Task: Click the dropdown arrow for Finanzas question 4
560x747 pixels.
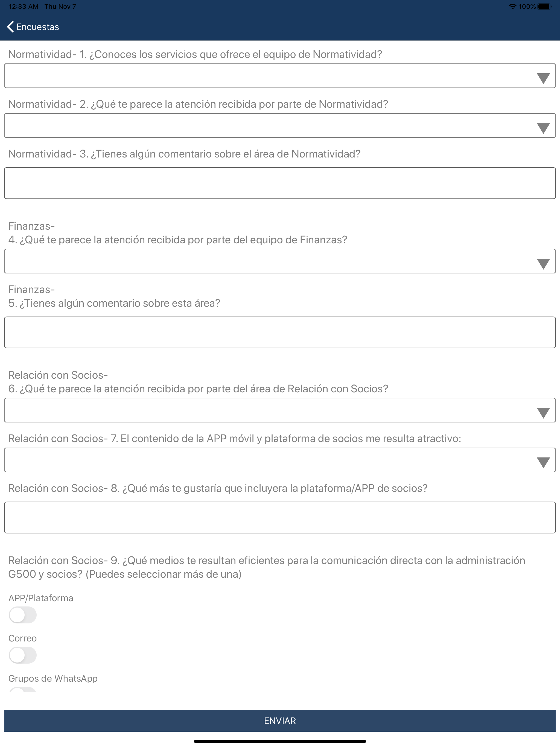Action: pos(543,264)
